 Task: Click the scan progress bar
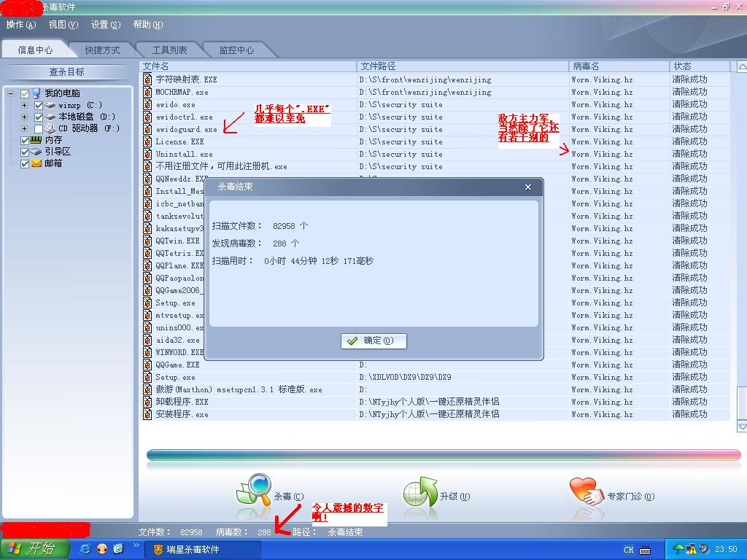click(444, 455)
